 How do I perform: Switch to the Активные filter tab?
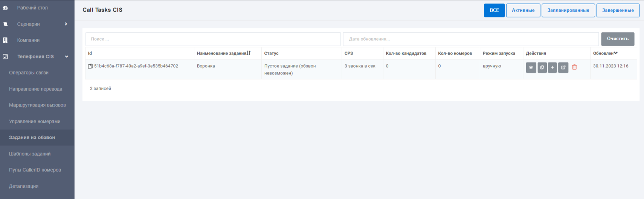[x=523, y=10]
